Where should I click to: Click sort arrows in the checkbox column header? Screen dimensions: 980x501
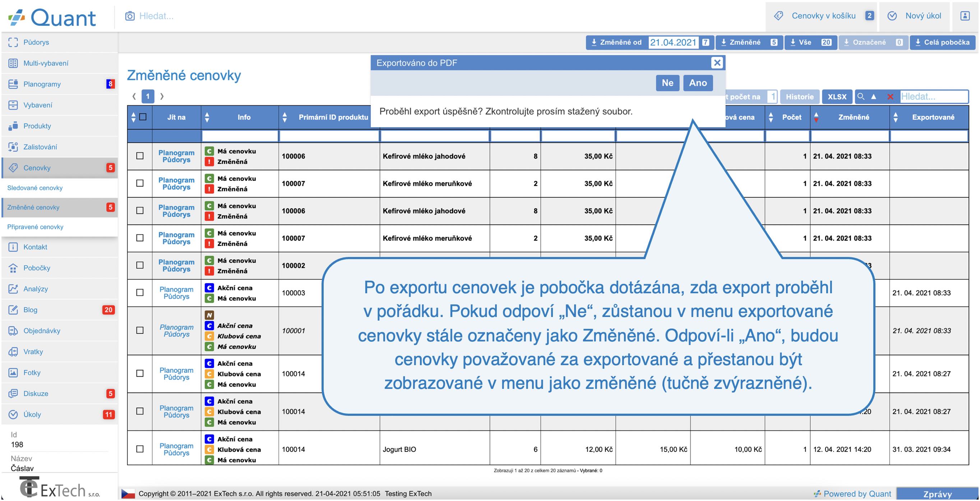133,117
